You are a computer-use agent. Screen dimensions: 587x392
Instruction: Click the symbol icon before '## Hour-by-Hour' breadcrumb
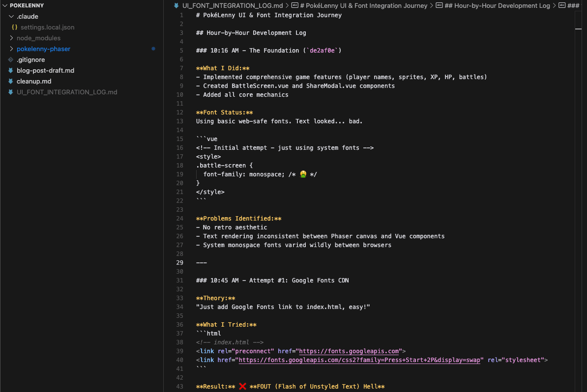click(x=439, y=5)
